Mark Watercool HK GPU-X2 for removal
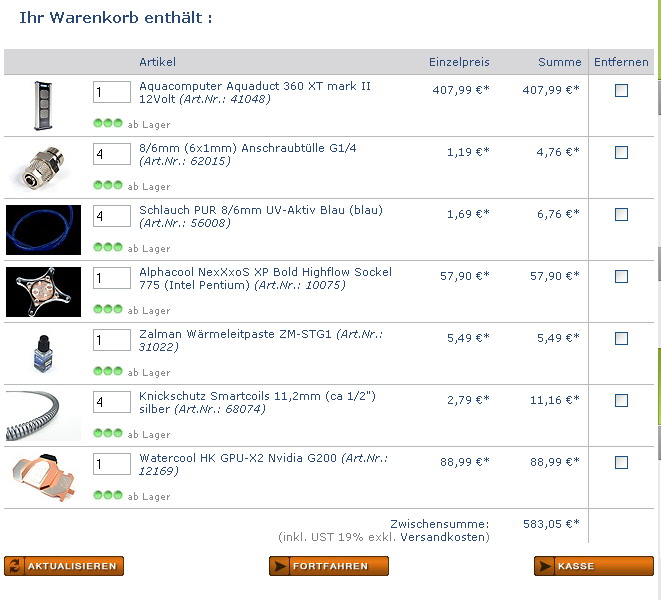The width and height of the screenshot is (661, 600). (621, 462)
